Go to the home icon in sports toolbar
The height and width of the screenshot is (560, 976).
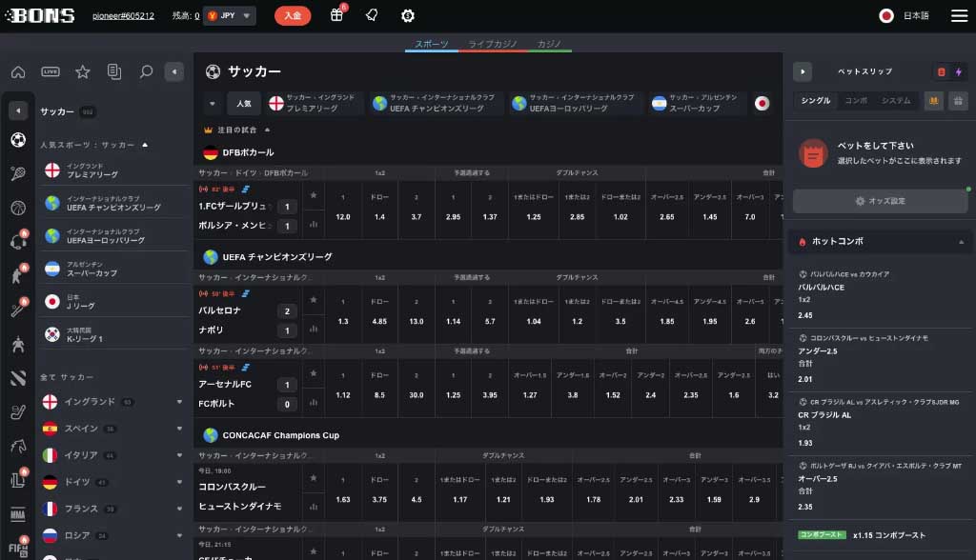click(18, 72)
